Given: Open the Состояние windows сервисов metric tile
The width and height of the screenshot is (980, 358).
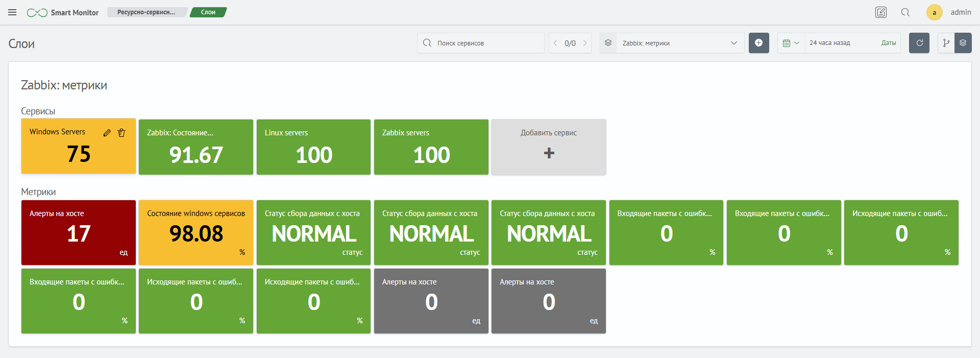Looking at the screenshot, I should (196, 232).
